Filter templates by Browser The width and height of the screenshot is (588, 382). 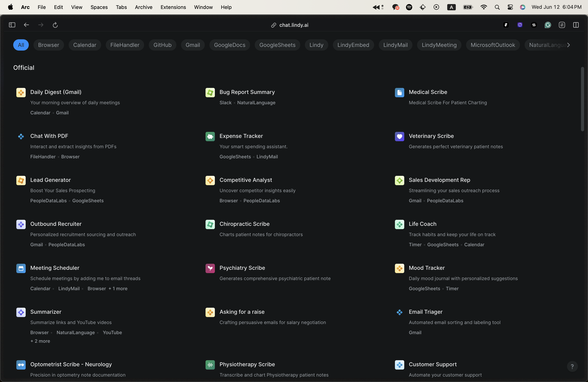pos(49,45)
